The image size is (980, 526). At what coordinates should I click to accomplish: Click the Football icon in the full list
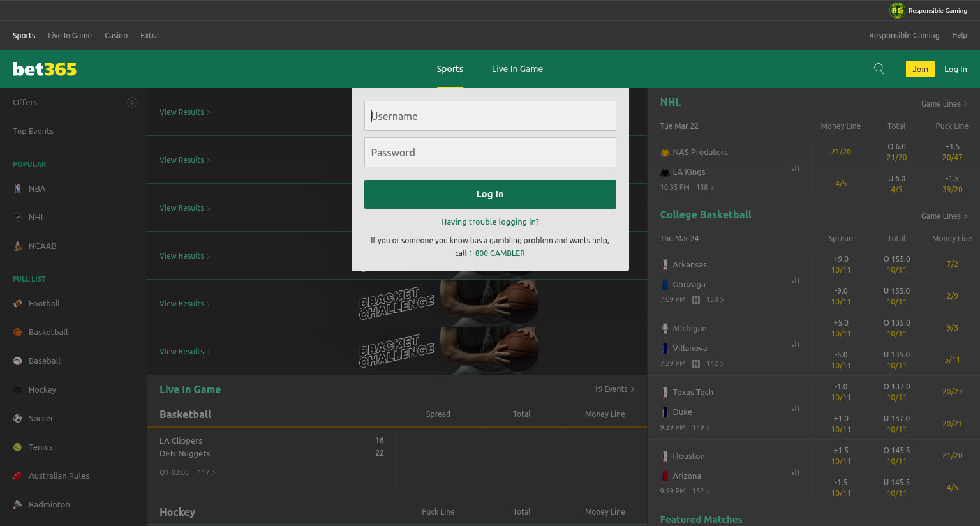(x=17, y=303)
